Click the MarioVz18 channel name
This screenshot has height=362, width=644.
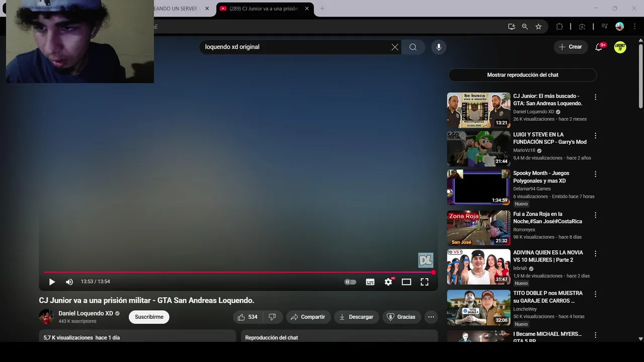tap(524, 150)
